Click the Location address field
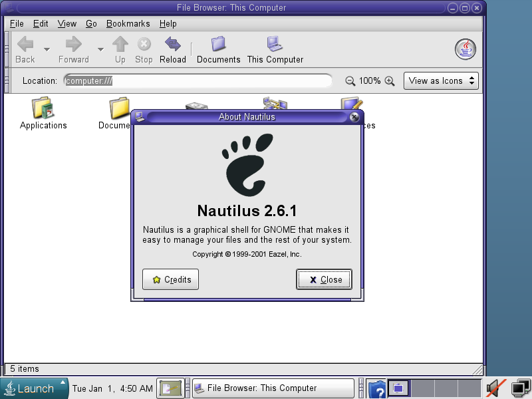This screenshot has width=532, height=399. [198, 80]
